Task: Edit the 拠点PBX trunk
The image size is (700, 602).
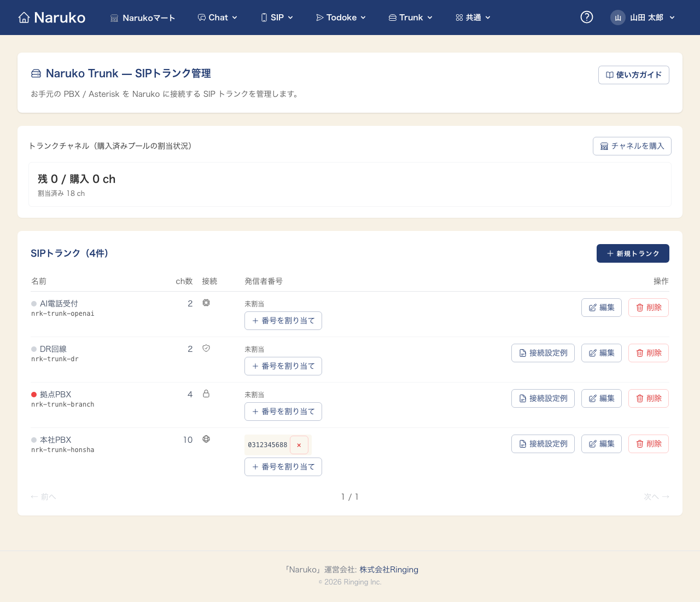Action: pos(602,398)
